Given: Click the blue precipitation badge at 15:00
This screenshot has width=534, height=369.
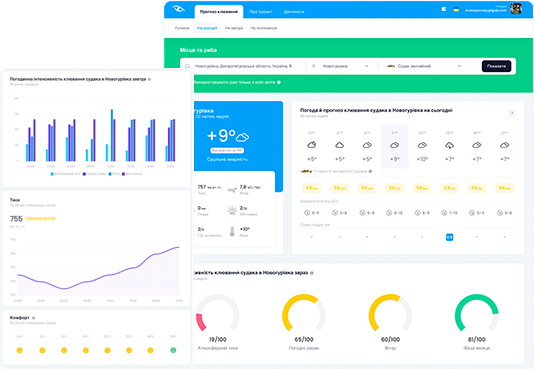Looking at the screenshot, I should 450,237.
